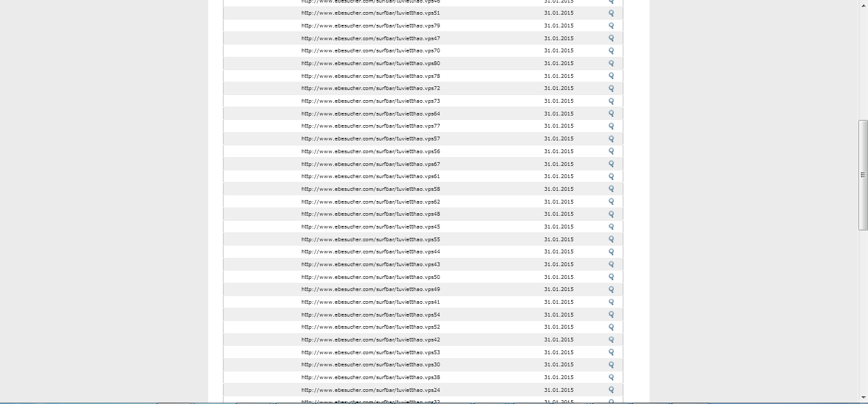Click the URL ending in tuvietthao.vps61
Viewport: 868px width, 404px height.
click(370, 176)
